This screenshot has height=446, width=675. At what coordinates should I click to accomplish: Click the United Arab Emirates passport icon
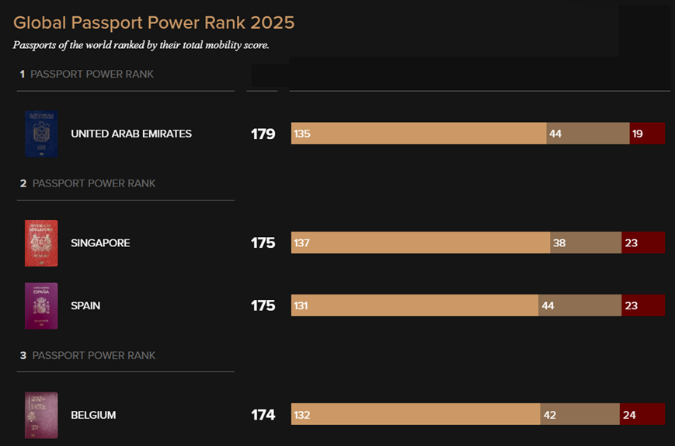41,134
